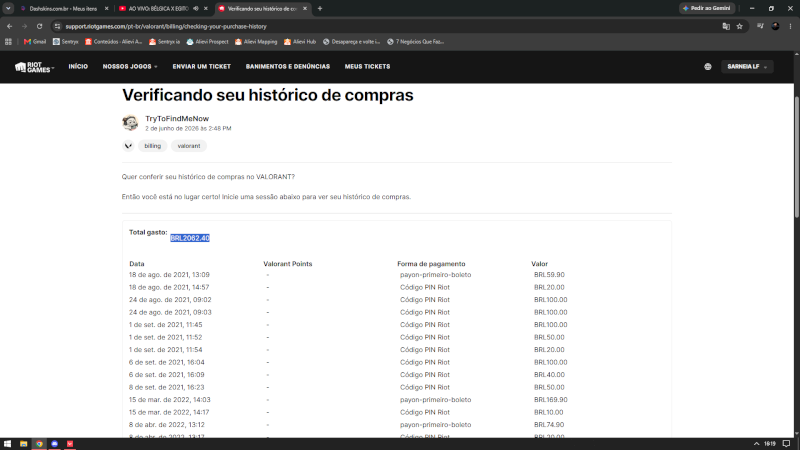The image size is (800, 450).
Task: Mute the audio of the YouTube tab
Action: pos(196,9)
